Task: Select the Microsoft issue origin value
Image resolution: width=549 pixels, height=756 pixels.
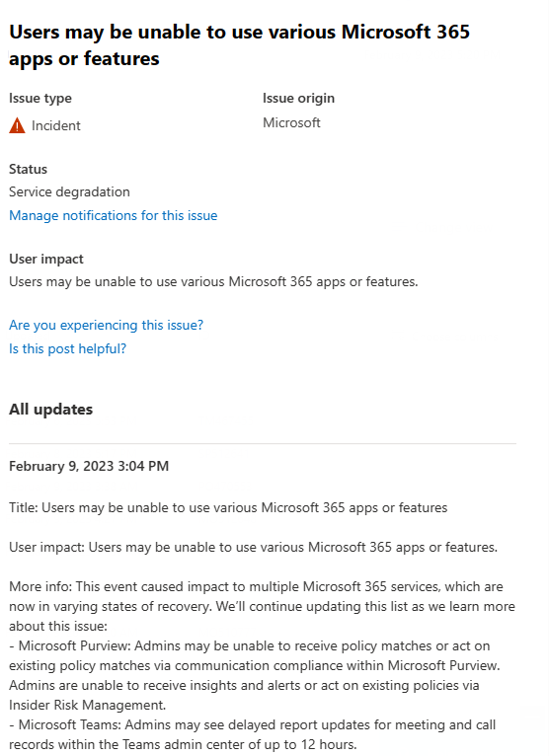Action: point(291,123)
